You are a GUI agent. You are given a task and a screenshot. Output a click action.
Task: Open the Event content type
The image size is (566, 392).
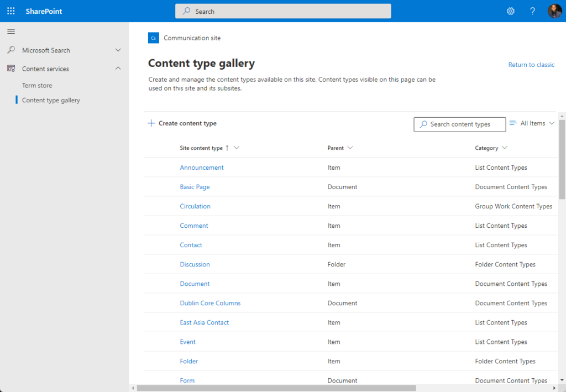click(188, 342)
